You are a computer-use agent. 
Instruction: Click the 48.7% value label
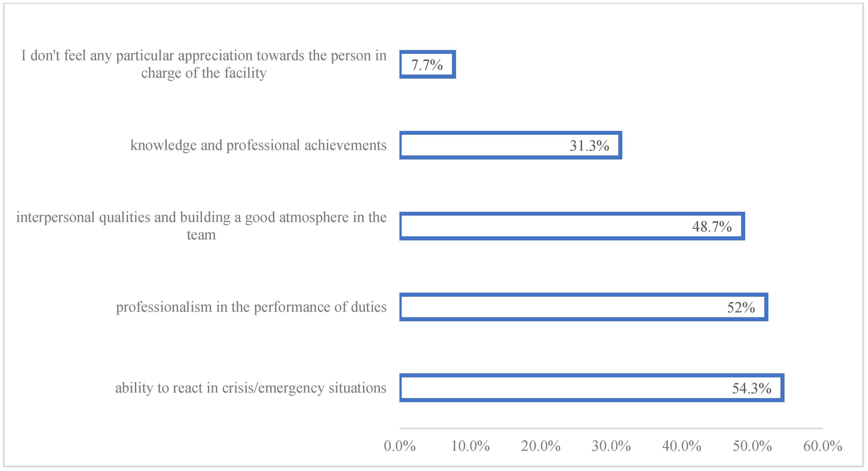click(712, 227)
